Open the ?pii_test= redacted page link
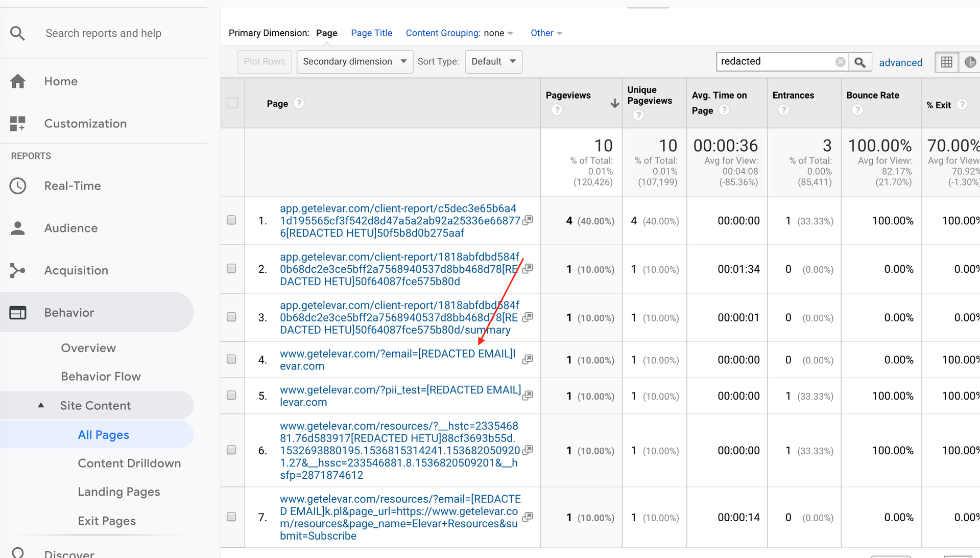The image size is (980, 558). [400, 396]
